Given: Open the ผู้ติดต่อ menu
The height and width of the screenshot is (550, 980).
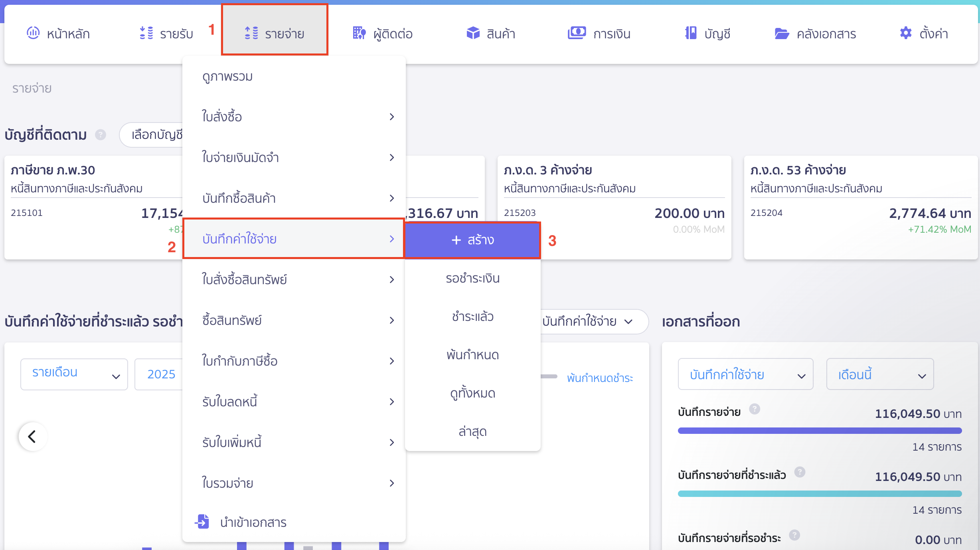Looking at the screenshot, I should click(x=383, y=34).
